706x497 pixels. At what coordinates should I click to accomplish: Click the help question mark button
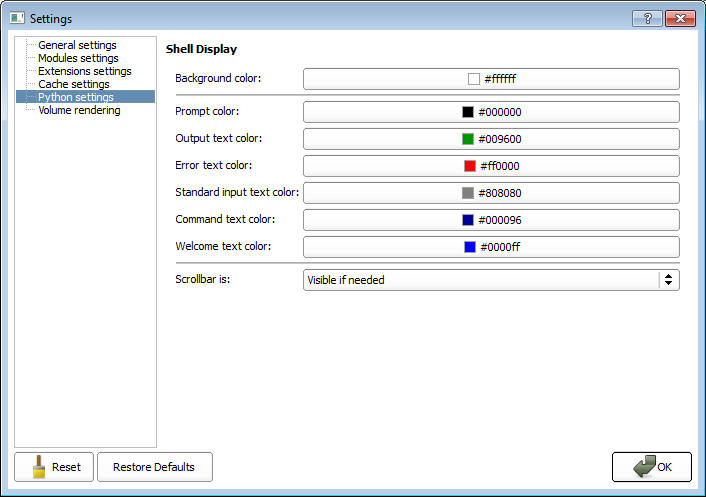pyautogui.click(x=647, y=18)
